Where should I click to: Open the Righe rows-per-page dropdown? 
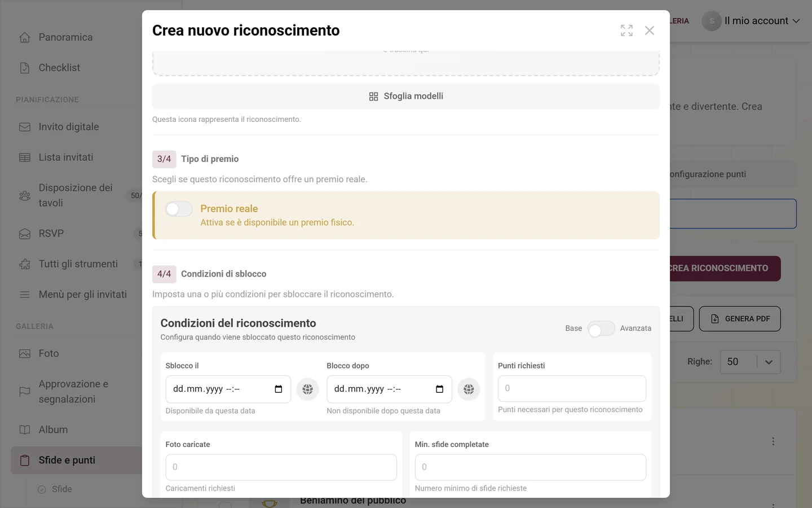pos(750,362)
